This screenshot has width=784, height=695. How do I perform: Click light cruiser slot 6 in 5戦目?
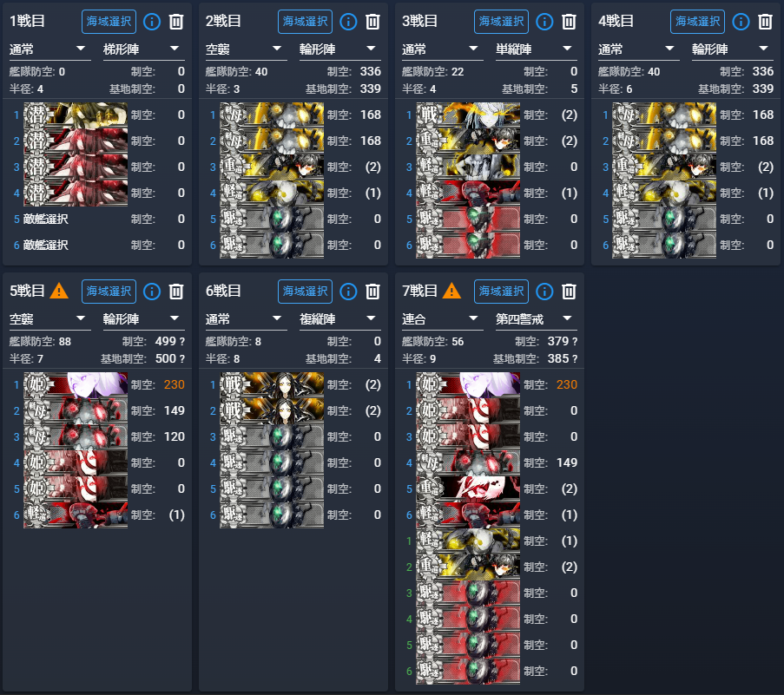pyautogui.click(x=76, y=515)
